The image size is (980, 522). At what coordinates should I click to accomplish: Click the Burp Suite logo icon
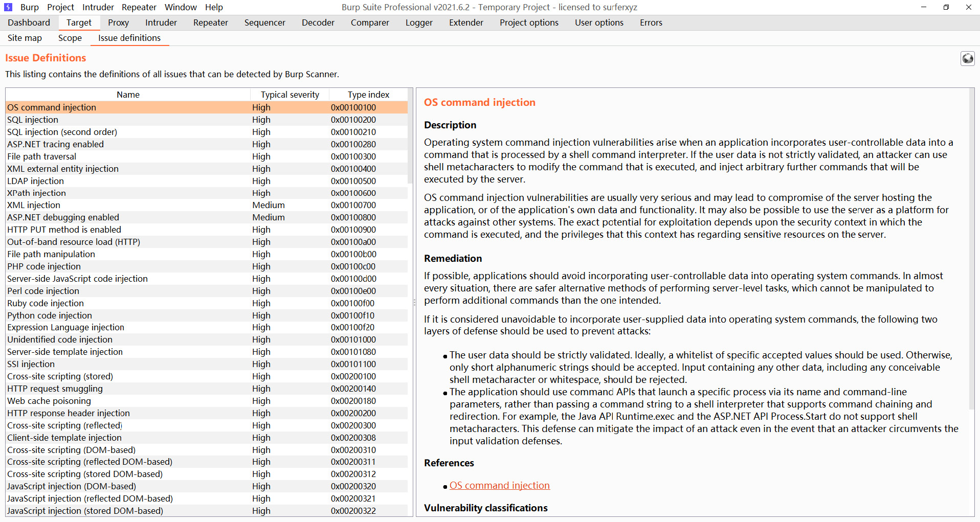click(8, 7)
